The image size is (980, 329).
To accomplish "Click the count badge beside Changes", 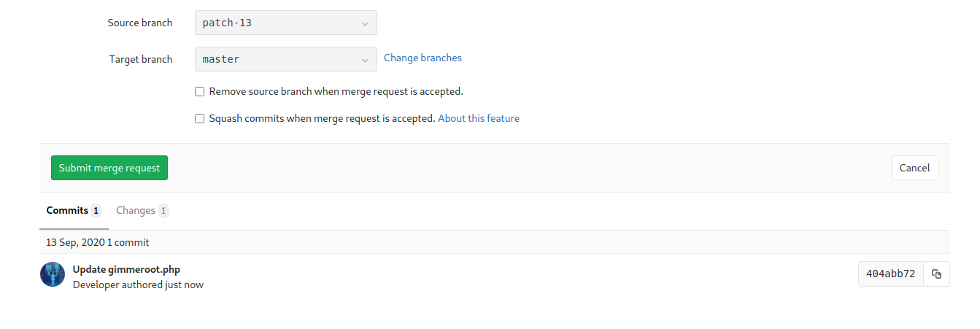I will coord(163,211).
